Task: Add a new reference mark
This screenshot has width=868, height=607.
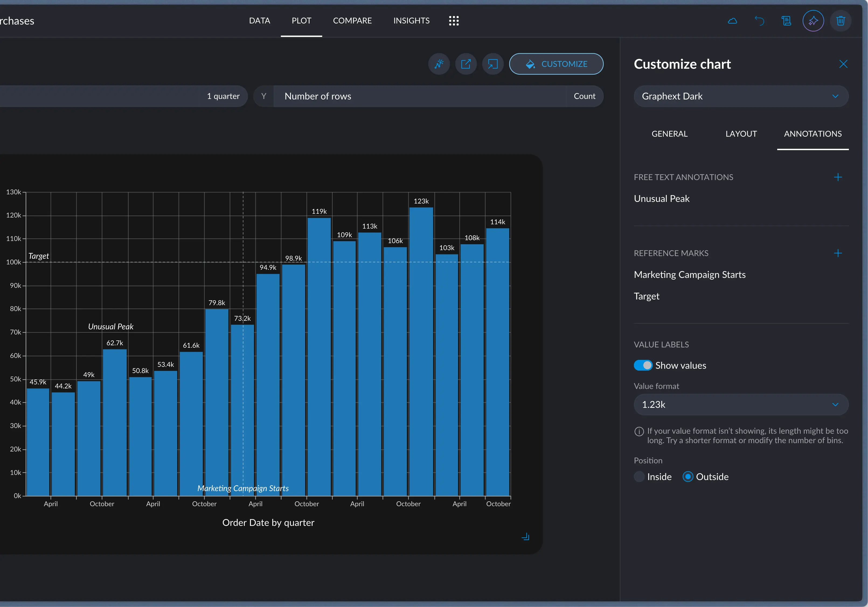Action: tap(838, 253)
